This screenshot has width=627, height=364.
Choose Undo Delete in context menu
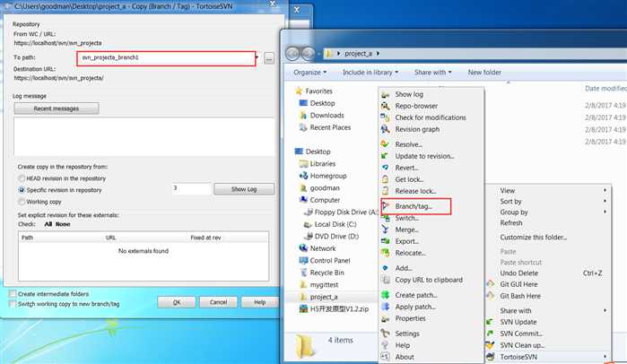(x=519, y=273)
